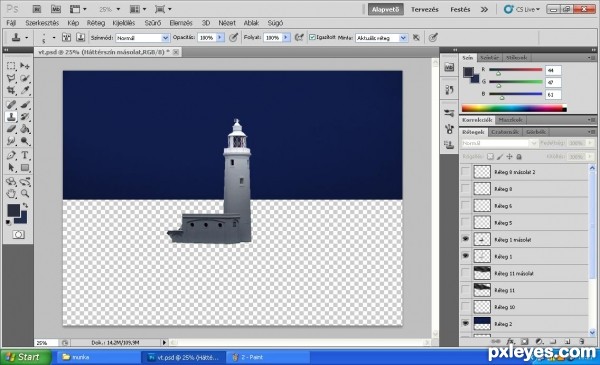Image resolution: width=600 pixels, height=365 pixels.
Task: Open the Szerkesztés menu
Action: click(x=42, y=23)
